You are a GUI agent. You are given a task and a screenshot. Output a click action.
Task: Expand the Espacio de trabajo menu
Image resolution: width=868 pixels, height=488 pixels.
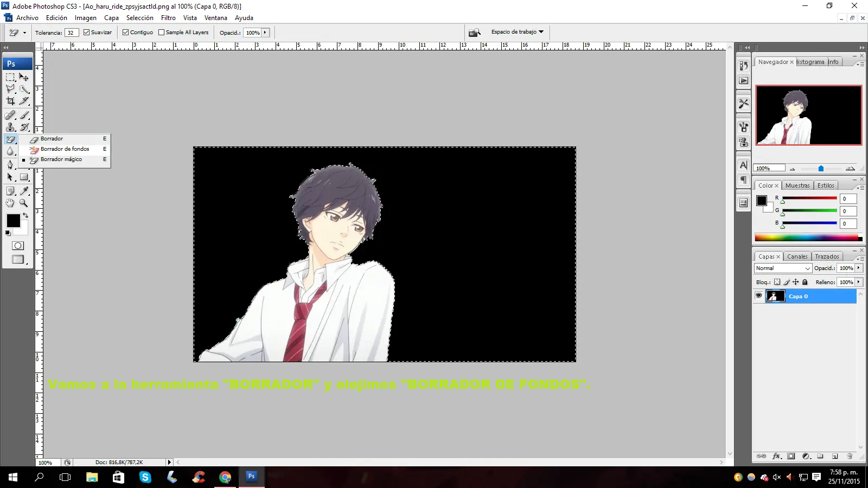[x=518, y=32]
